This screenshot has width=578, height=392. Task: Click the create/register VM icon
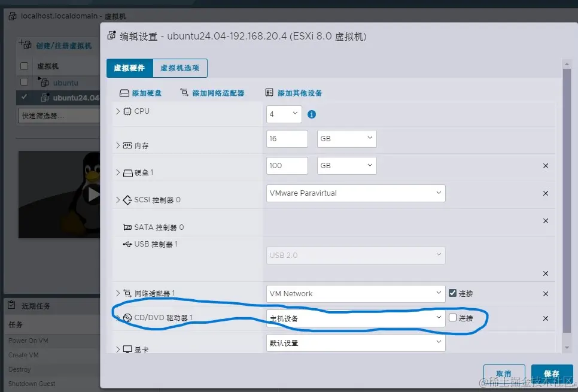25,45
